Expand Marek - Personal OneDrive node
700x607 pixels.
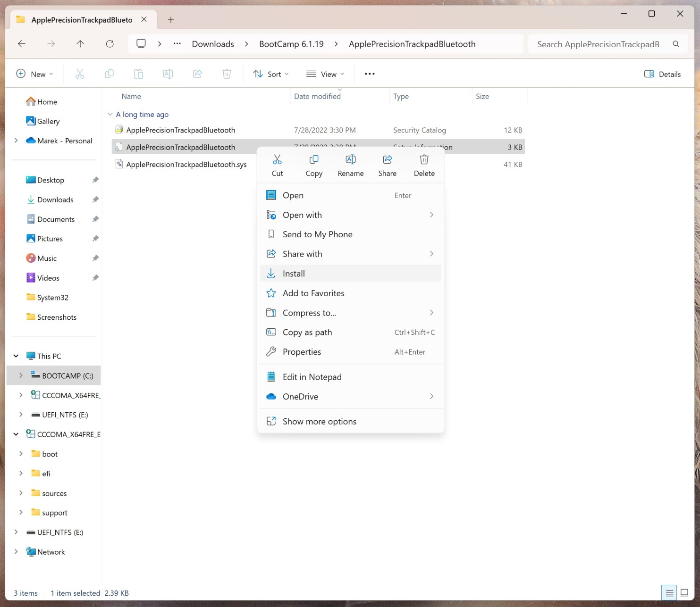tap(16, 141)
